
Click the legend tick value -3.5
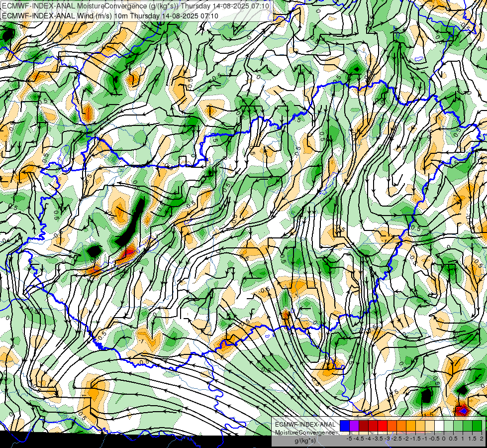coord(378,439)
